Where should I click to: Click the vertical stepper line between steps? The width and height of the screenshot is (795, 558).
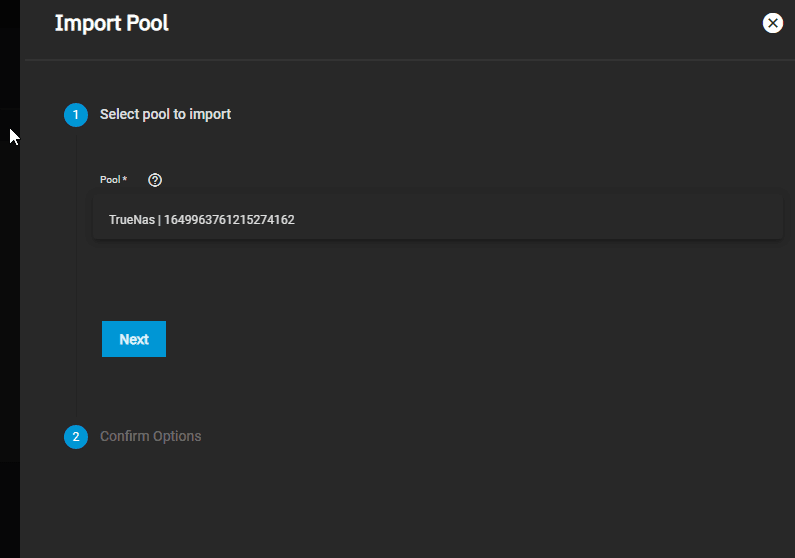[x=77, y=276]
